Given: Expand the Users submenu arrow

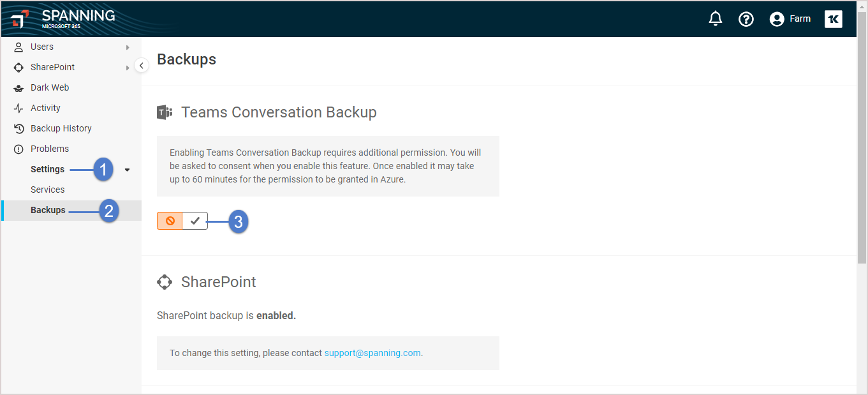Looking at the screenshot, I should click(128, 47).
